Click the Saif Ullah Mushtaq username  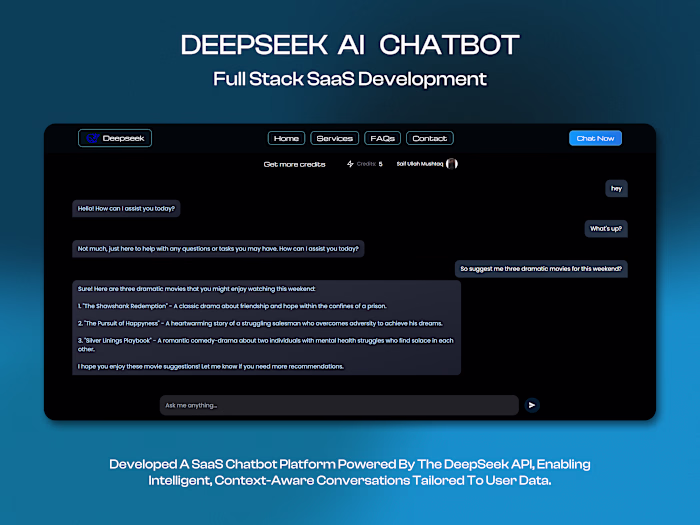pos(420,164)
